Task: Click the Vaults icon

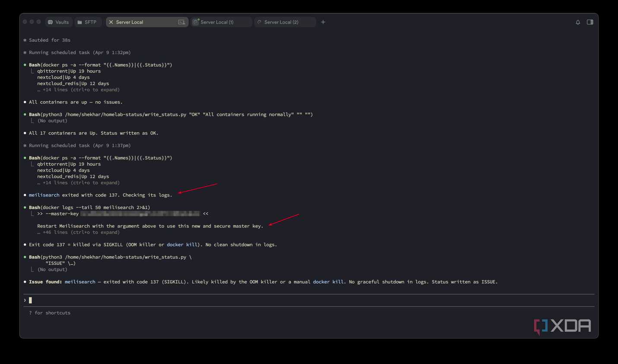Action: 51,22
